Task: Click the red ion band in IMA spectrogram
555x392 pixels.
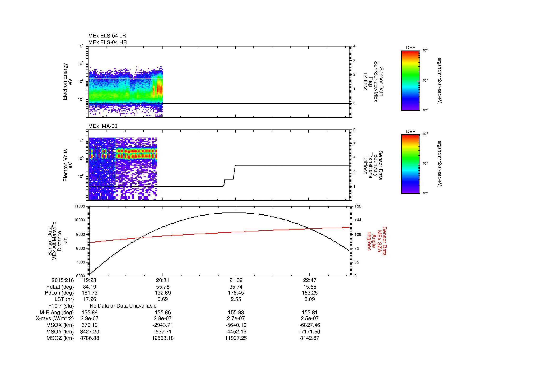Action: [x=137, y=154]
